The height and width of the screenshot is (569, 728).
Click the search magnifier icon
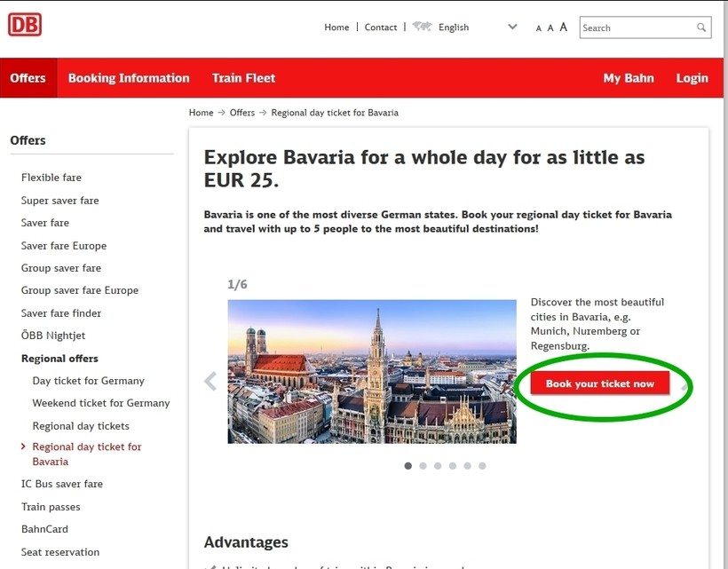[x=701, y=28]
